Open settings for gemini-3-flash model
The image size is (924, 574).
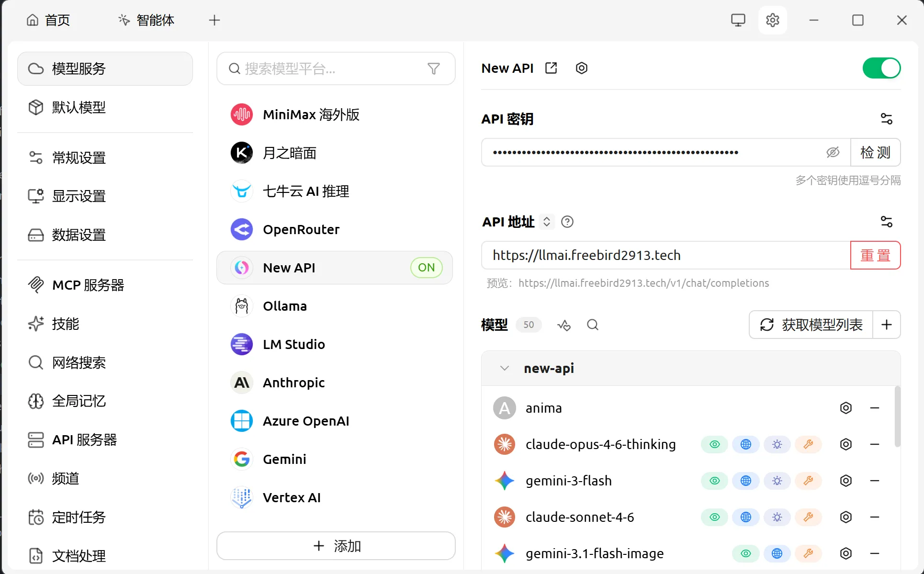click(846, 481)
